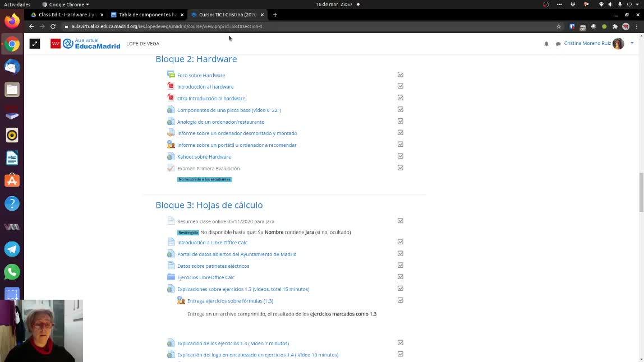Open WhatsApp from the dock
644x362 pixels.
(x=12, y=272)
